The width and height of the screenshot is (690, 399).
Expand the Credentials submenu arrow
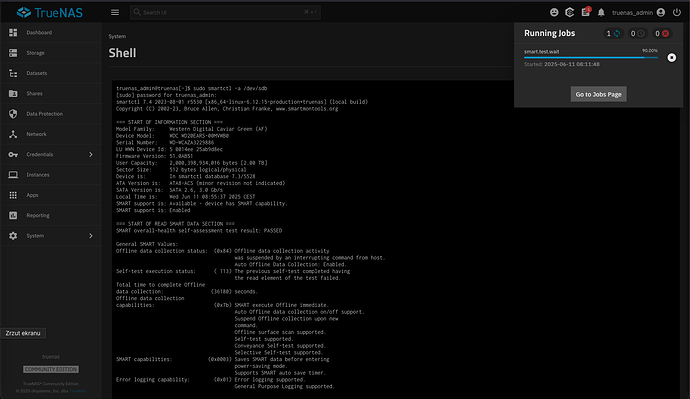[x=91, y=154]
